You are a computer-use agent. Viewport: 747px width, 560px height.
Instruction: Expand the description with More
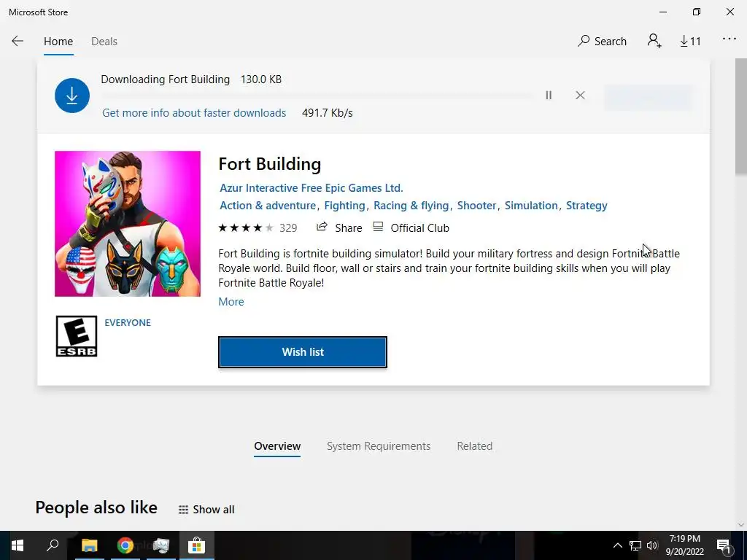[x=231, y=302]
